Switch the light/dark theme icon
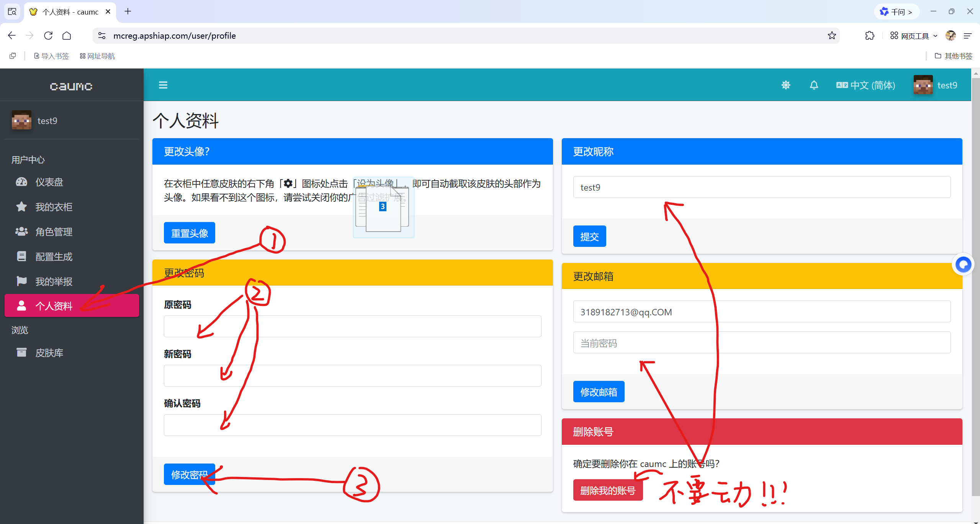 tap(785, 85)
